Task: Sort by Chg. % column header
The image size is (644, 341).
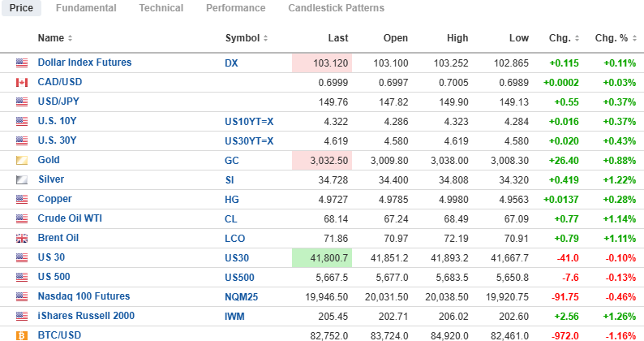Action: 616,38
